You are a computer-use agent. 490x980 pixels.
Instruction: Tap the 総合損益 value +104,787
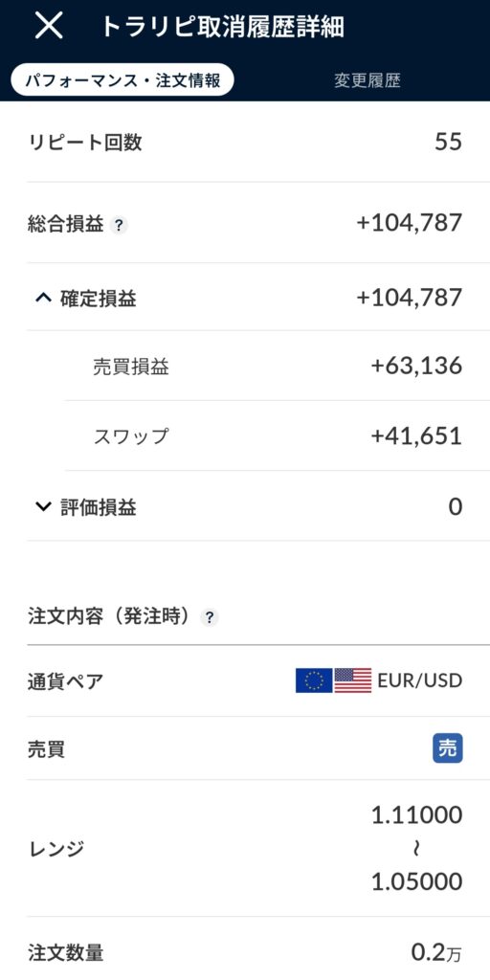point(410,222)
